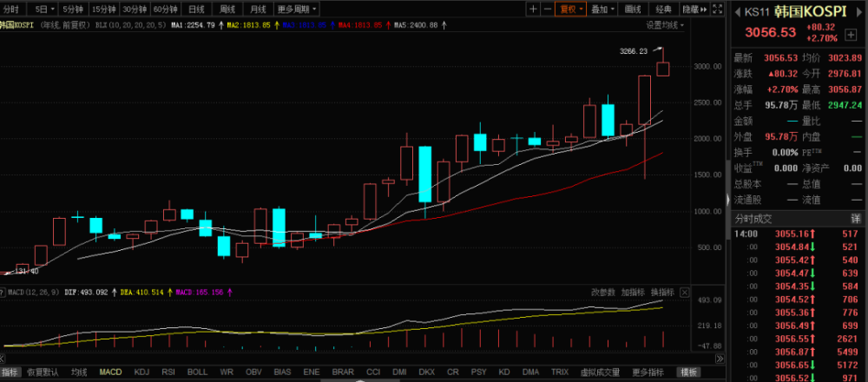Go to next symbol arrow after 韩国KOSPI
This screenshot has width=868, height=382.
[x=858, y=11]
